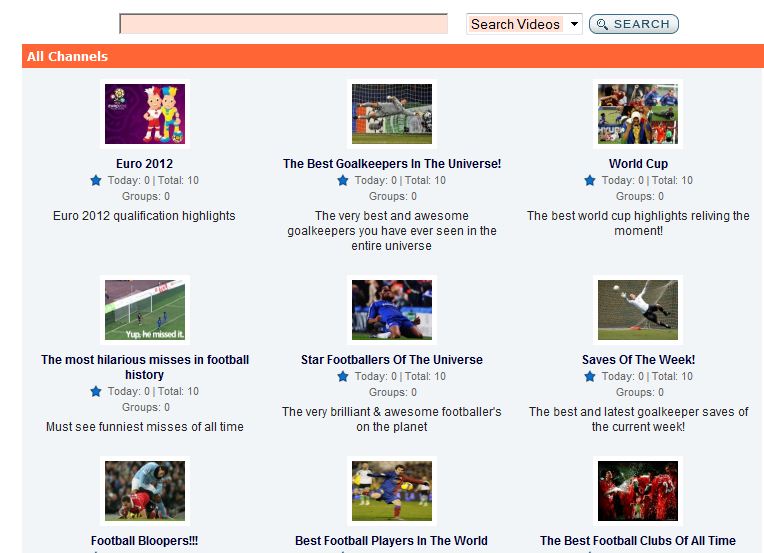764x553 pixels.
Task: Open the Saves Of The Week thumbnail
Action: 638,310
